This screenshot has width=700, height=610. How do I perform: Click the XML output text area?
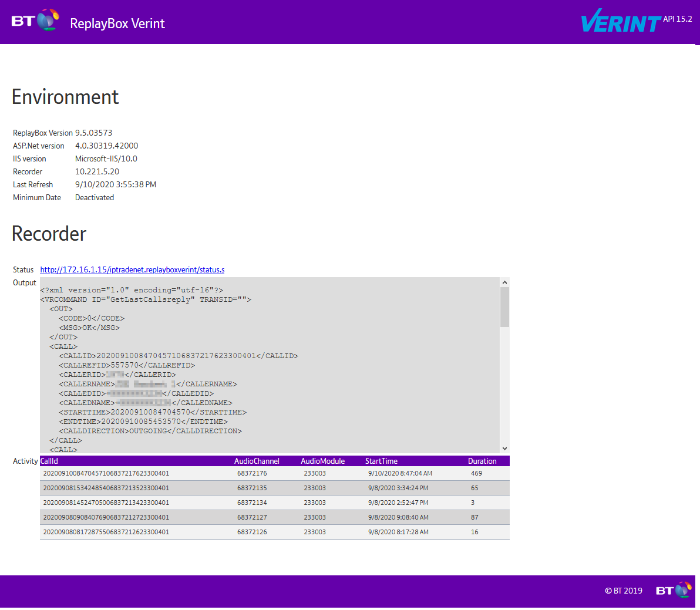pyautogui.click(x=270, y=365)
